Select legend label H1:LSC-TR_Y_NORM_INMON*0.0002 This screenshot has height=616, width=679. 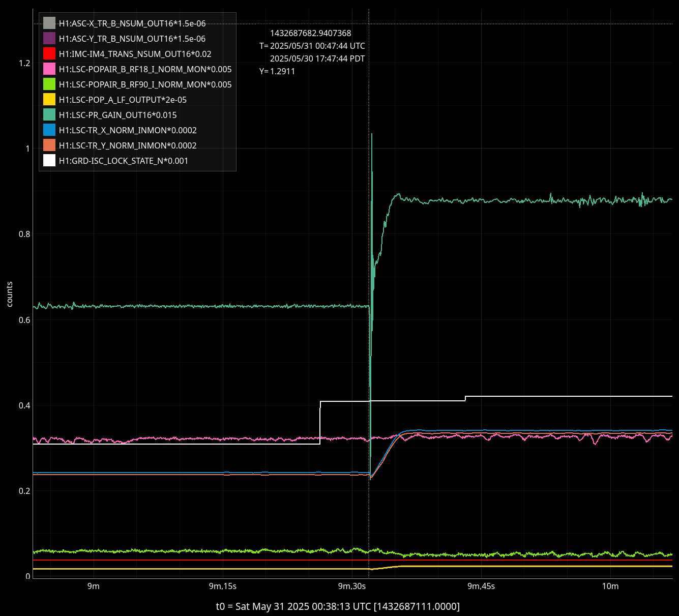[128, 145]
